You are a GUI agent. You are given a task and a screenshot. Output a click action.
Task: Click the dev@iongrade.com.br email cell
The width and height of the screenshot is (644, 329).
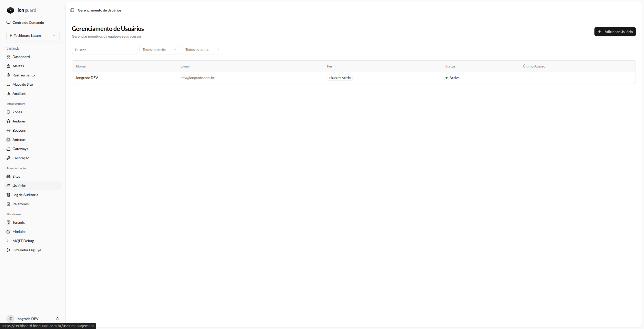point(197,78)
